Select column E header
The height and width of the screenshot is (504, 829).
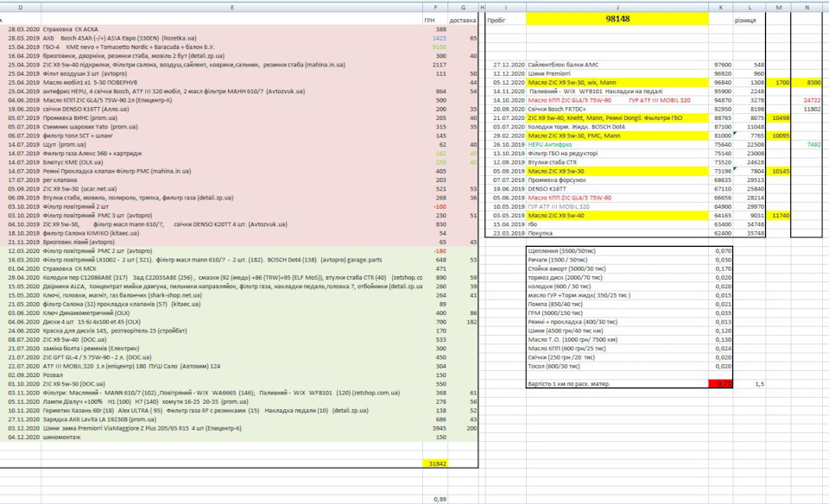(x=232, y=8)
